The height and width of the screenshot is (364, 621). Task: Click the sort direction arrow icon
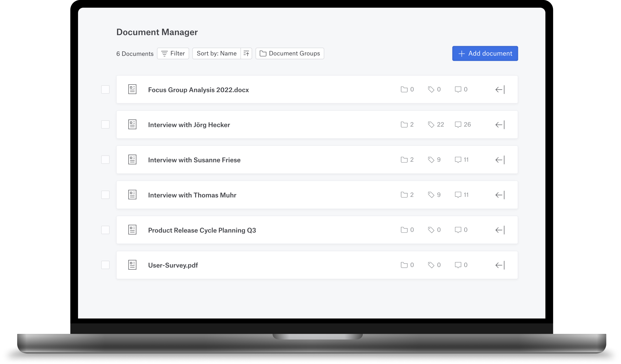pyautogui.click(x=246, y=53)
